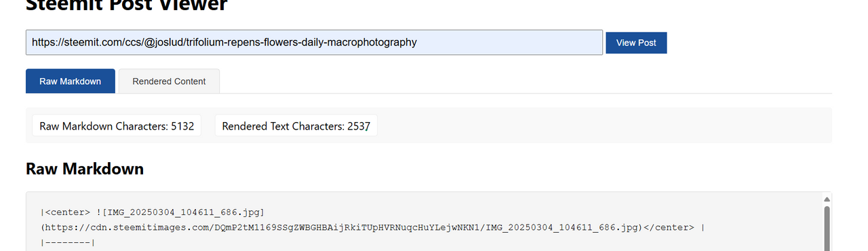The image size is (868, 251).
Task: Click the code block vertical scrollbar thumb
Action: pyautogui.click(x=827, y=229)
